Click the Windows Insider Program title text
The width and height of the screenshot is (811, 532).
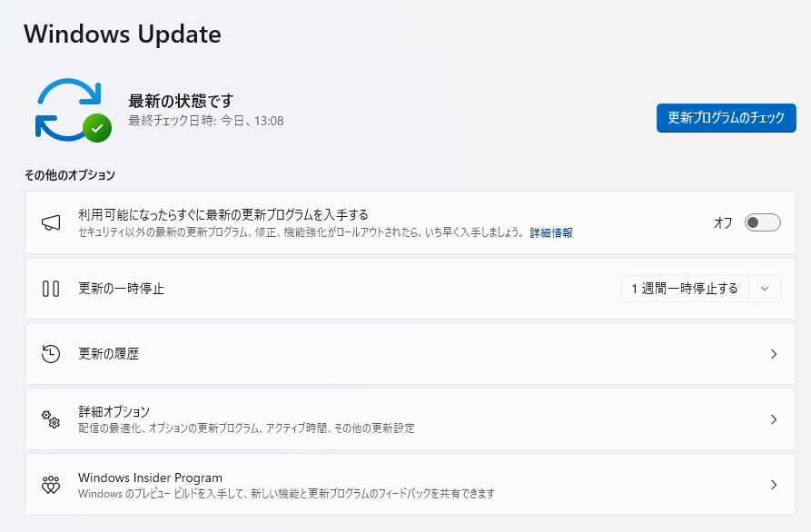point(150,478)
